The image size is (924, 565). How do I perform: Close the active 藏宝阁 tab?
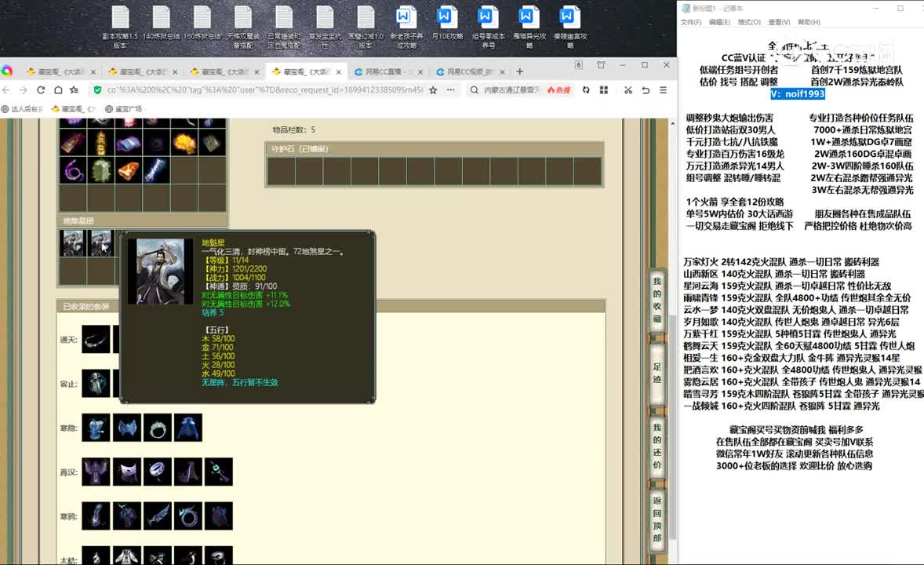[x=338, y=72]
